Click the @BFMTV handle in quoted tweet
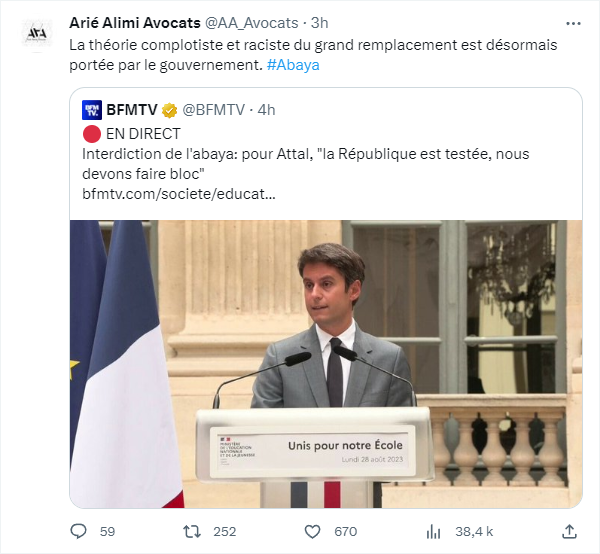 click(214, 110)
